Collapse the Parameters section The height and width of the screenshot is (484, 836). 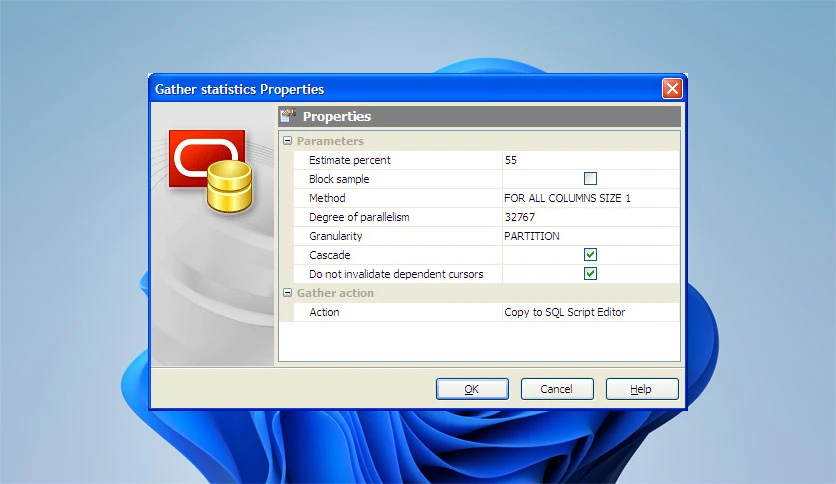pyautogui.click(x=287, y=141)
